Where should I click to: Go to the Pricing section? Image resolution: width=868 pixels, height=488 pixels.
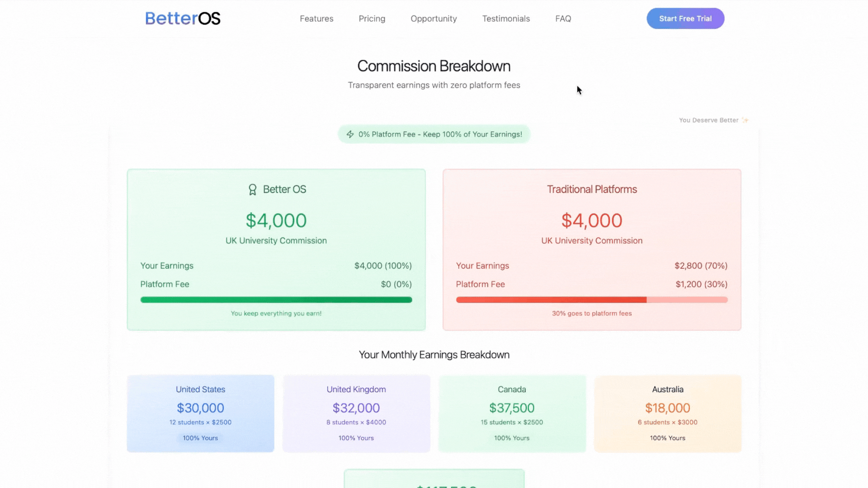coord(372,19)
